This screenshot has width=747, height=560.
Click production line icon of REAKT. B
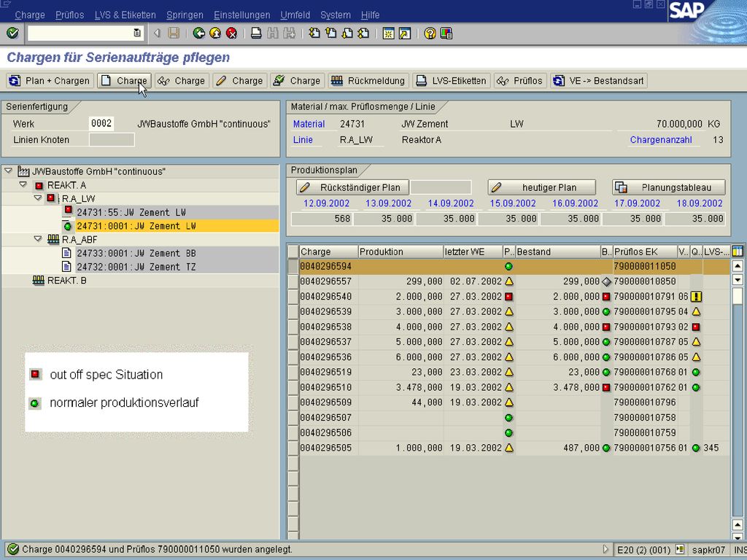pos(39,281)
